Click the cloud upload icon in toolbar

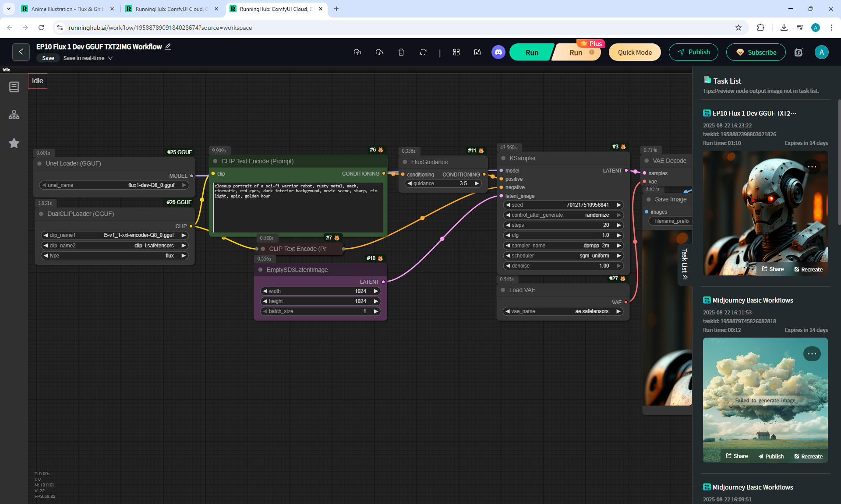tap(357, 52)
